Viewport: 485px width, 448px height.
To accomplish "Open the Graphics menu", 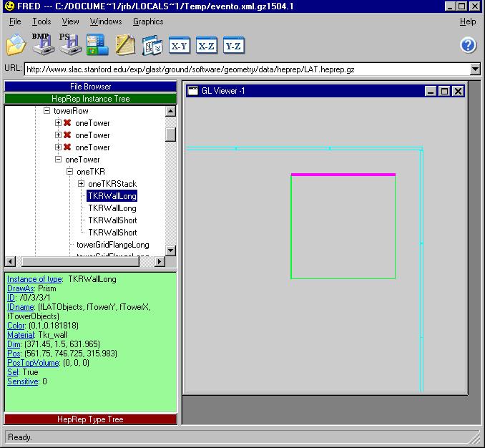I will click(x=148, y=21).
